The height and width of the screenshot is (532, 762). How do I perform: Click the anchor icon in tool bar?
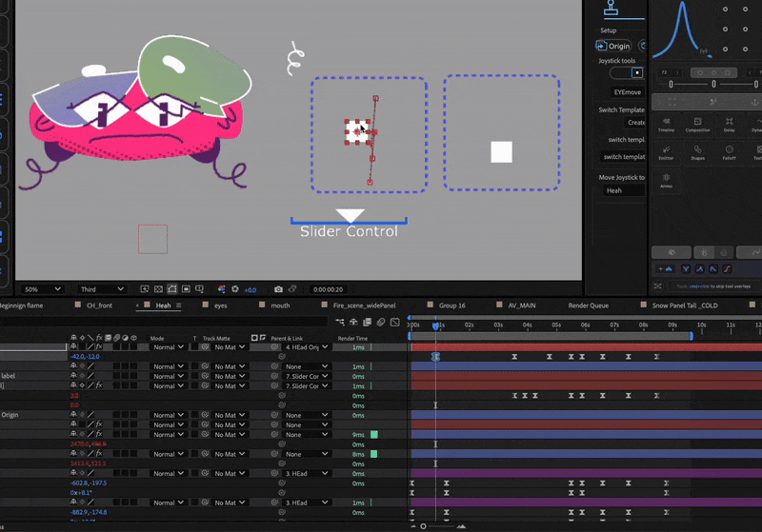(x=754, y=102)
